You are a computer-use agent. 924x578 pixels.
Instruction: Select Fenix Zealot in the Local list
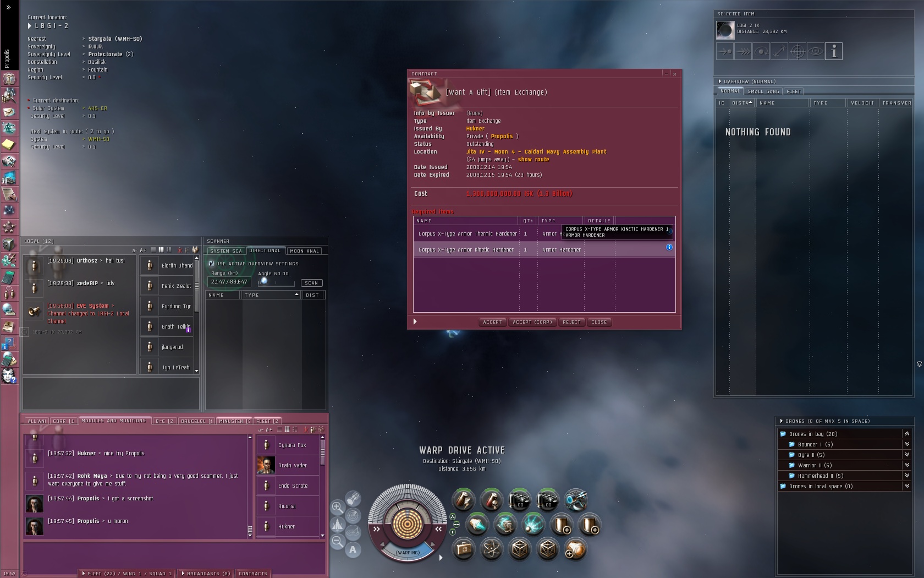point(167,286)
